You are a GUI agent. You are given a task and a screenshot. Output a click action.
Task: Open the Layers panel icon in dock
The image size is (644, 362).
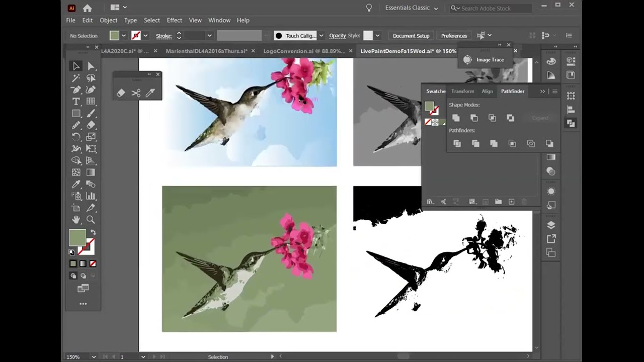pos(551,225)
